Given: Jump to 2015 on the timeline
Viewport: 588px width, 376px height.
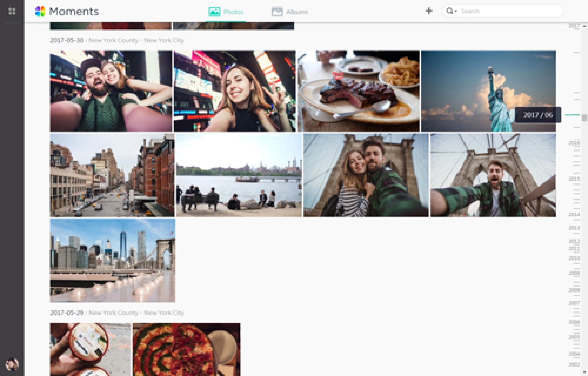Looking at the screenshot, I should (574, 179).
